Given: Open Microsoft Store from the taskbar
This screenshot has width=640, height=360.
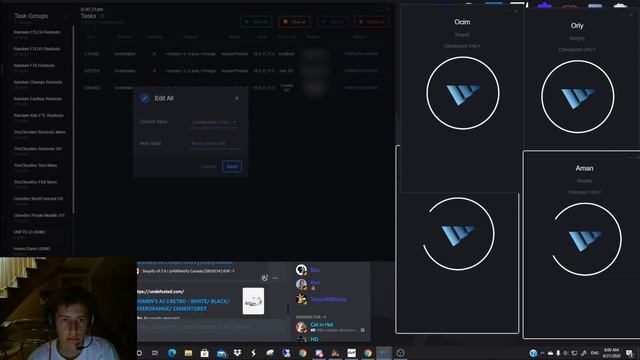Looking at the screenshot, I should [204, 353].
